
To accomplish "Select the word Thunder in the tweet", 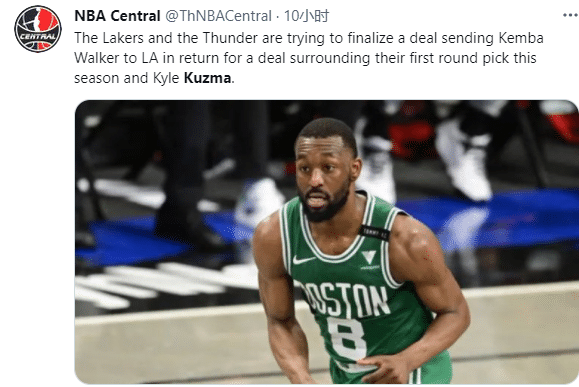I will 225,38.
